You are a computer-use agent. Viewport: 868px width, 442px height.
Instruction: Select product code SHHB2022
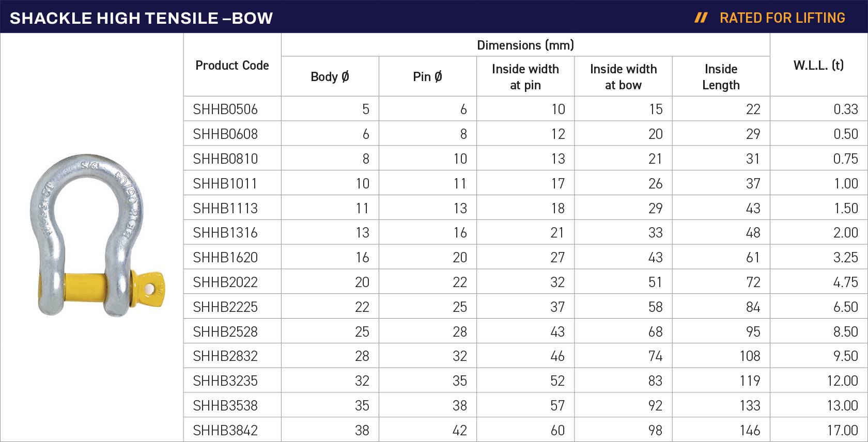tap(225, 282)
